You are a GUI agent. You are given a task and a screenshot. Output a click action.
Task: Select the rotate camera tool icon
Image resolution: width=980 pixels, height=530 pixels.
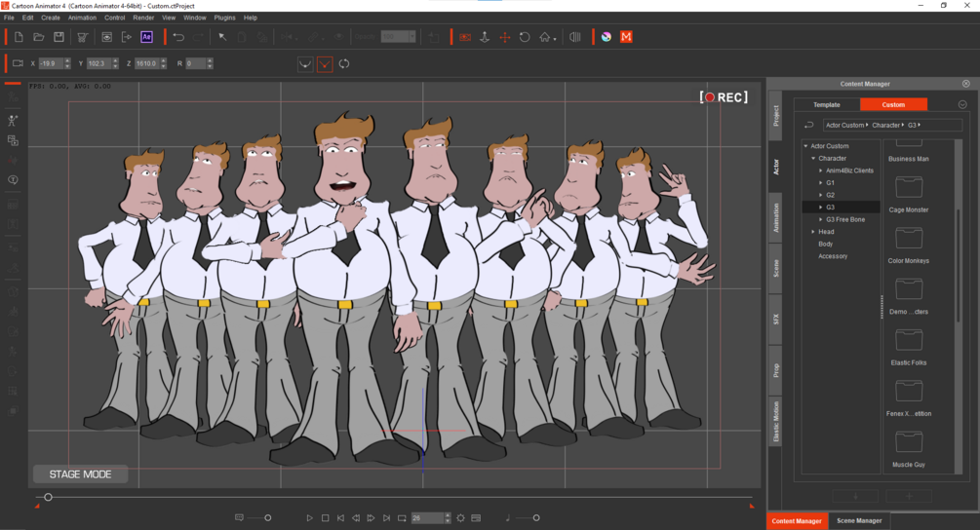pos(525,37)
